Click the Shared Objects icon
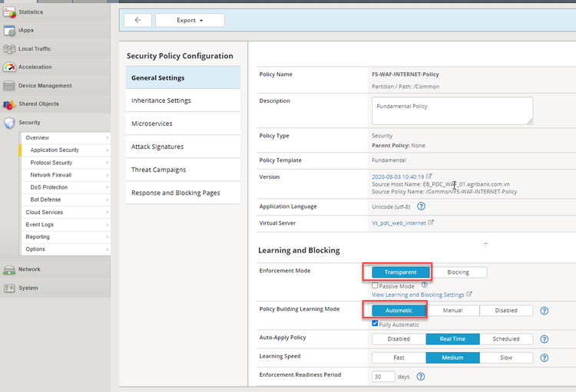Image resolution: width=576 pixels, height=392 pixels. click(9, 104)
